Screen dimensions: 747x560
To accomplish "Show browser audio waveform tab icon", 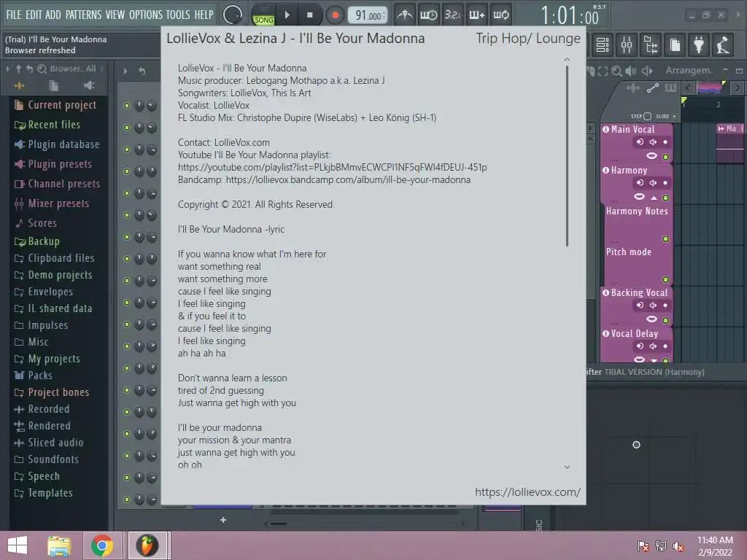I will click(x=19, y=86).
